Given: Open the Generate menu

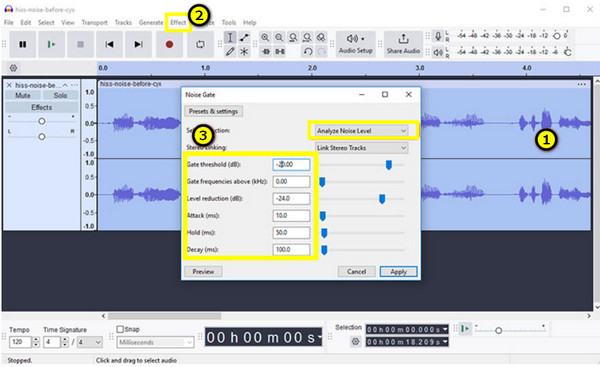Looking at the screenshot, I should click(x=151, y=23).
